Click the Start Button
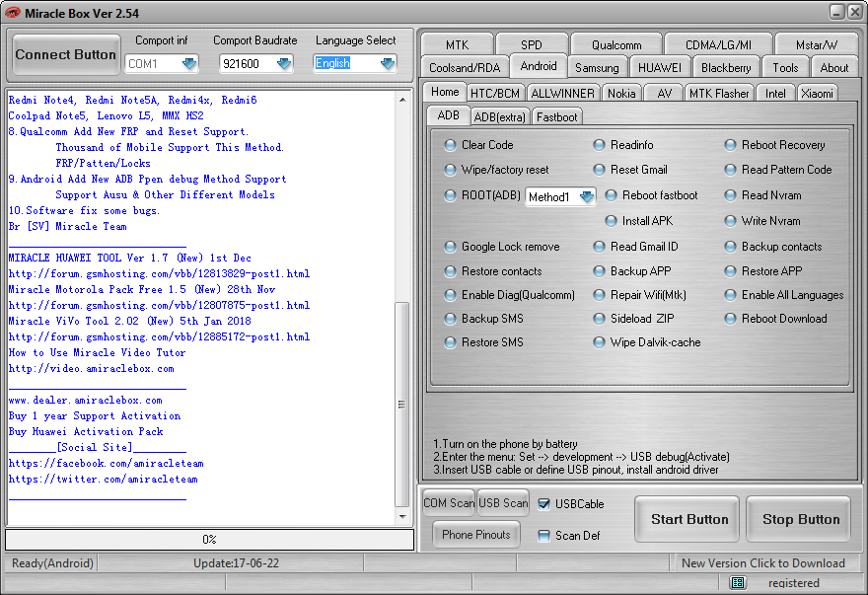Viewport: 868px width, 595px height. (687, 519)
